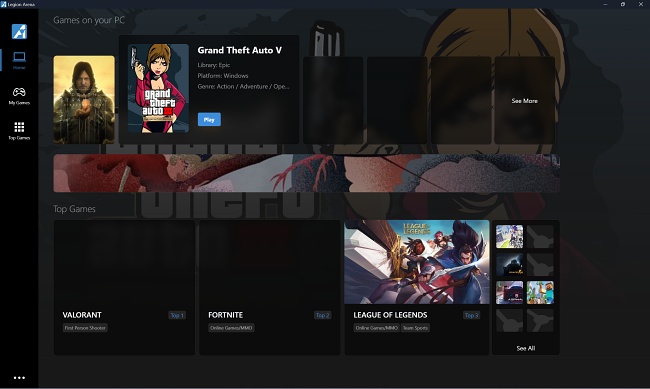650x389 pixels.
Task: Click See More in games row
Action: [524, 101]
